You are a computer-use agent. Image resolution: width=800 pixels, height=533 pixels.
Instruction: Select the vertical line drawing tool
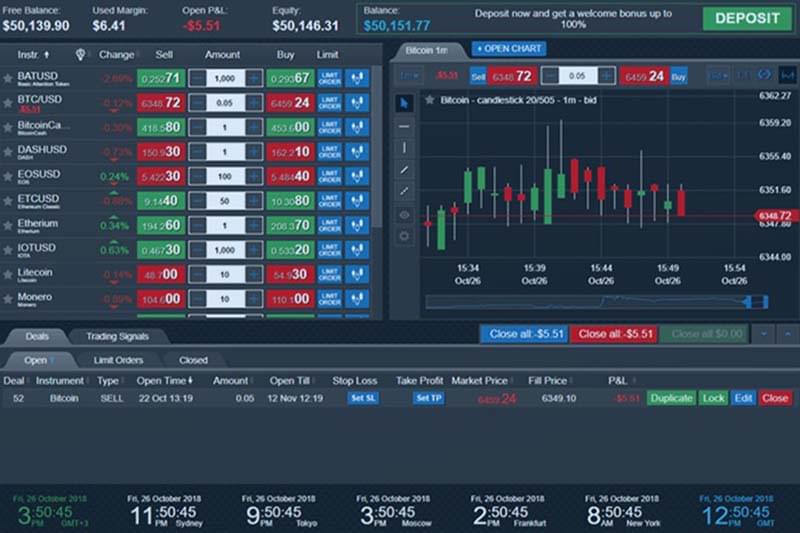click(x=404, y=147)
